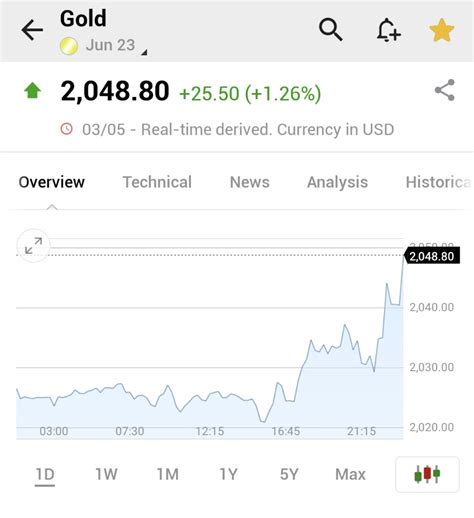The width and height of the screenshot is (474, 518).
Task: Click the gold coin contract icon
Action: pos(69,46)
